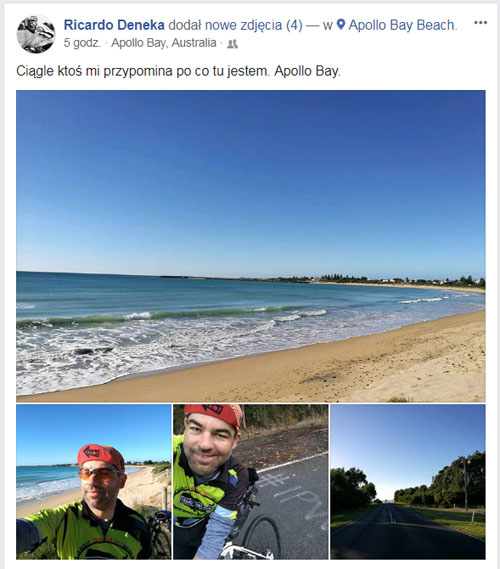
Task: Open Ricardo Deneka's profile link
Action: pos(114,25)
